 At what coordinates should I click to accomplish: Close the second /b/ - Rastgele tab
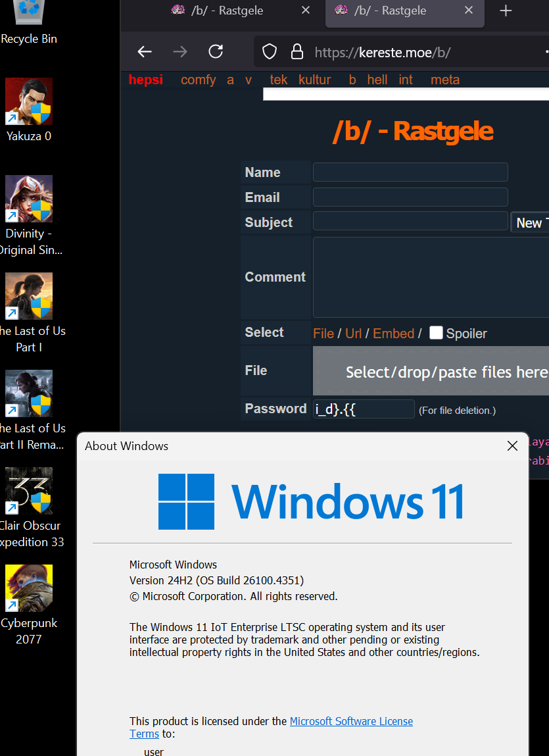click(469, 10)
